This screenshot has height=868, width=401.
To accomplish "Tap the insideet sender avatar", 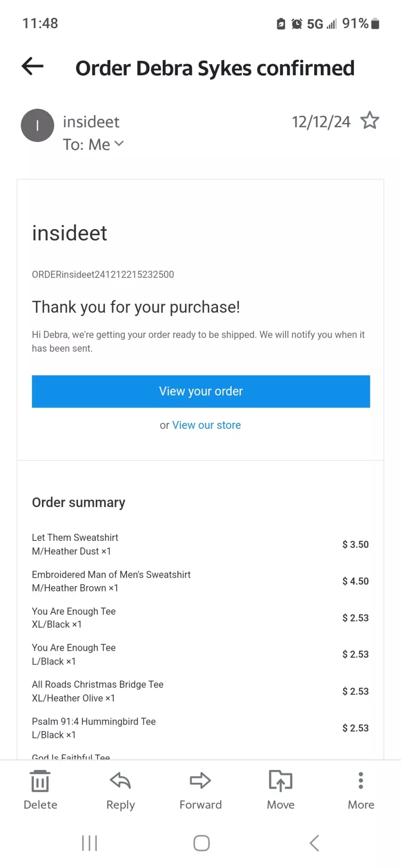I will tap(37, 126).
